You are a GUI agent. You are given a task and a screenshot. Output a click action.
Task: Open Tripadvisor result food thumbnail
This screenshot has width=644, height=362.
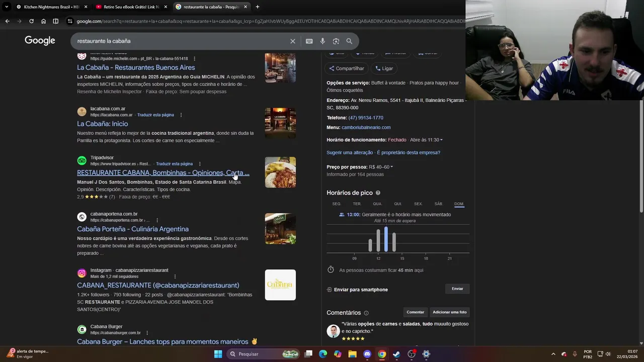point(280,172)
